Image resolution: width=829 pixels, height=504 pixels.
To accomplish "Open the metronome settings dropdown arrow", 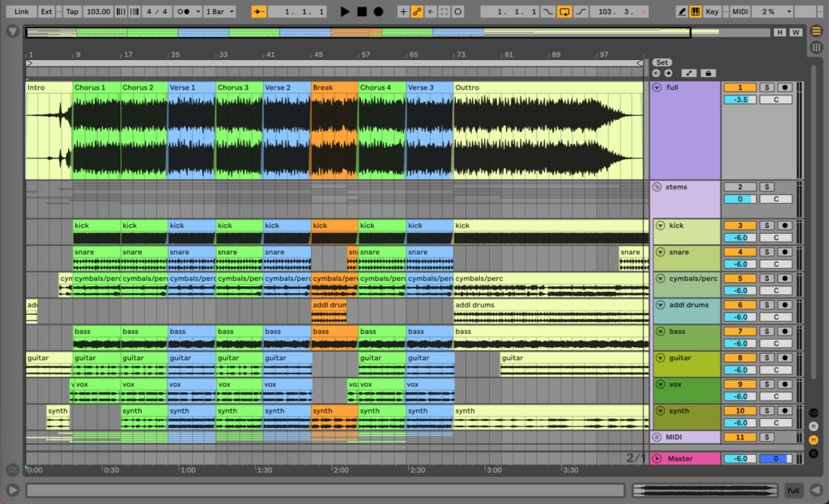I will coord(198,11).
